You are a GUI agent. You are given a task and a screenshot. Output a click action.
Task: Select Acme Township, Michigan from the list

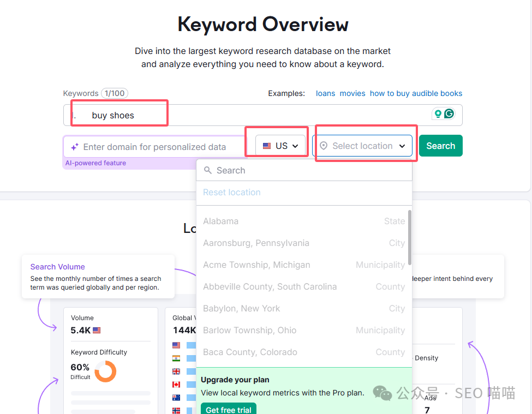(x=304, y=265)
